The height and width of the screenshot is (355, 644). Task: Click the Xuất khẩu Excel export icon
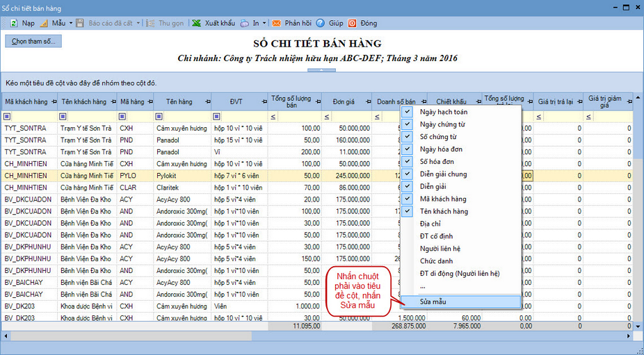[196, 24]
